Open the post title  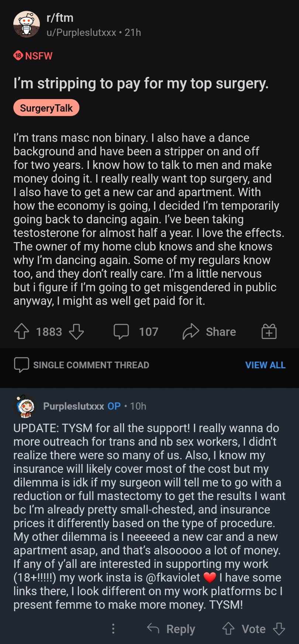click(141, 84)
